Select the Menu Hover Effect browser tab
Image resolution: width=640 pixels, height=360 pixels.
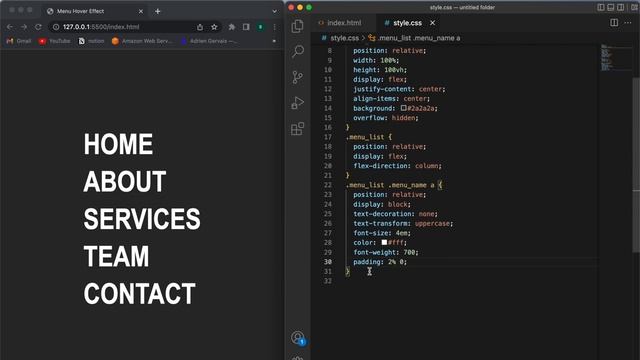point(94,11)
